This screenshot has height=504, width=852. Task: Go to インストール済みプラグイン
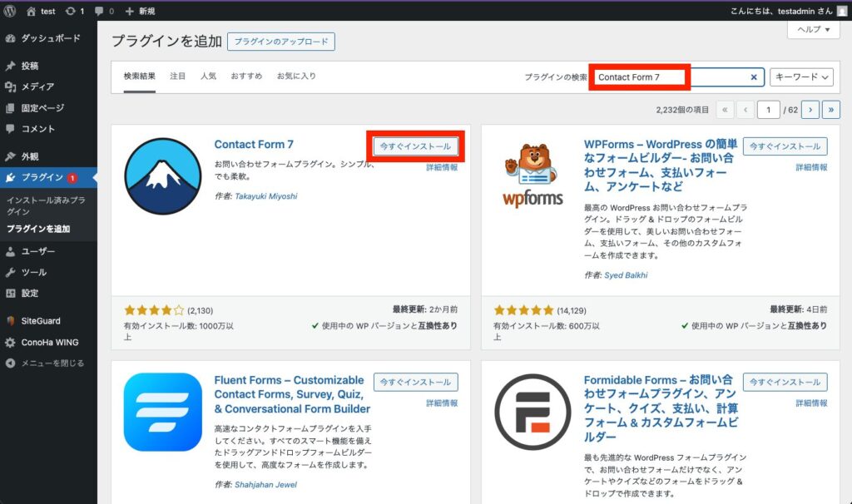click(46, 205)
